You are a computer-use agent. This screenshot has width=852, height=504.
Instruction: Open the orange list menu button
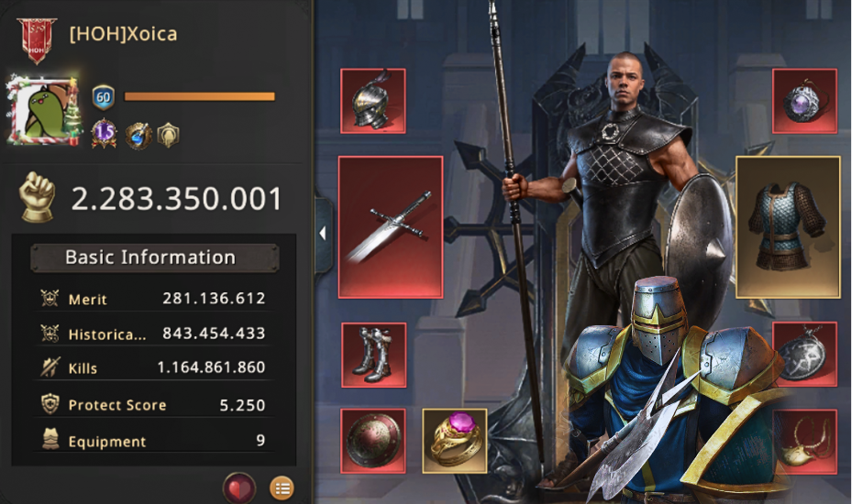tap(282, 488)
